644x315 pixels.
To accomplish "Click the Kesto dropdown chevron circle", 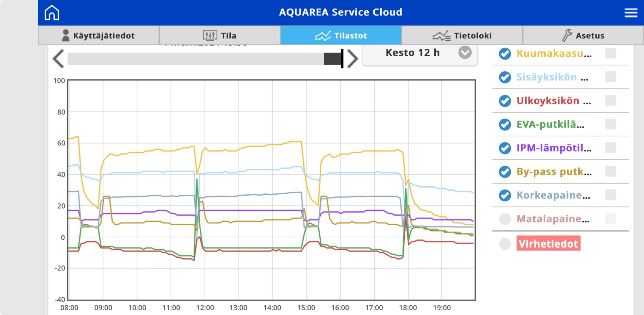I will [465, 53].
